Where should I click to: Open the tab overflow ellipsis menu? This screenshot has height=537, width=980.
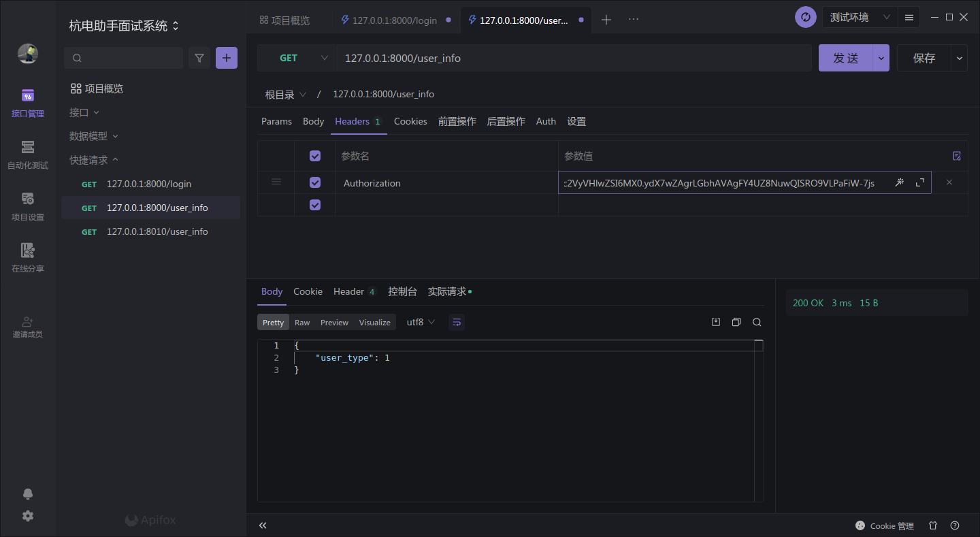(634, 20)
